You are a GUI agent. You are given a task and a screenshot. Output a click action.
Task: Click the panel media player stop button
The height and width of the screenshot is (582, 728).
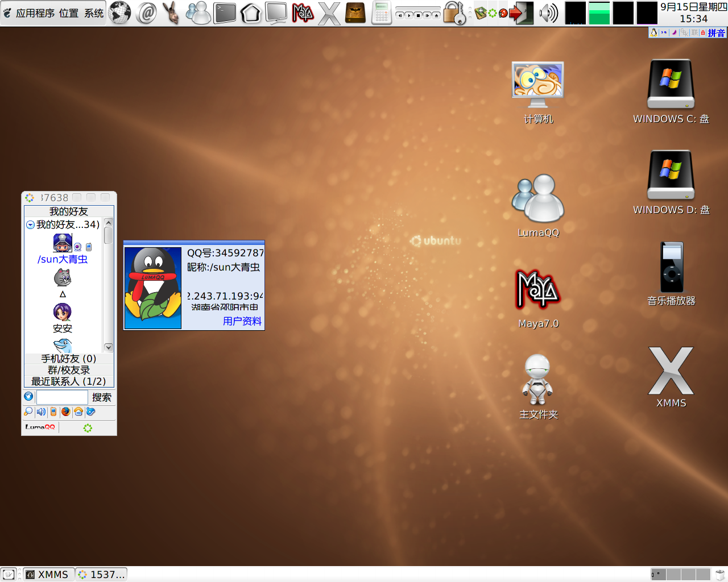(x=418, y=15)
